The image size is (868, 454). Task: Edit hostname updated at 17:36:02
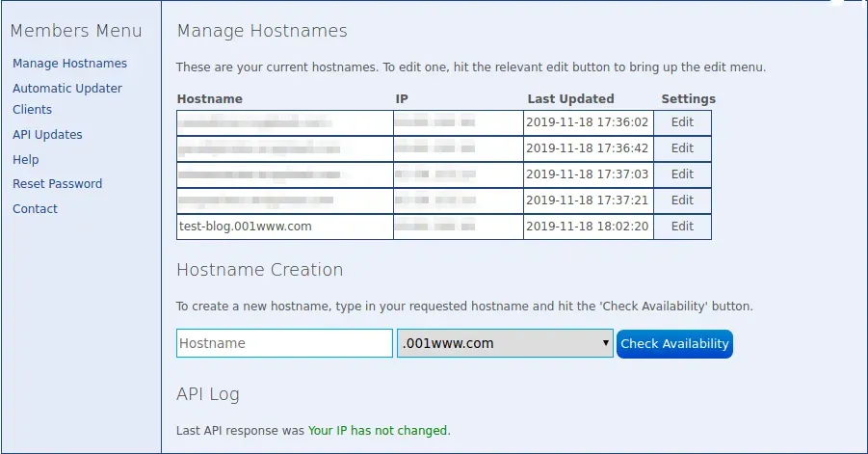pos(682,122)
